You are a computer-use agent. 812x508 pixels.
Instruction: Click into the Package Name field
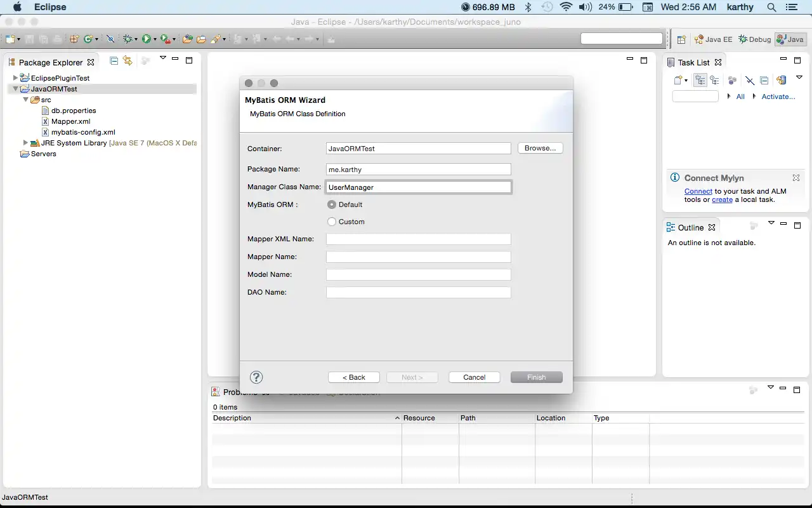point(418,170)
